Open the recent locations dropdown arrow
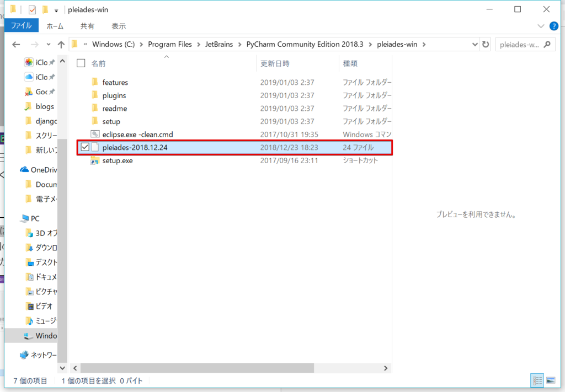The image size is (565, 392). (49, 45)
